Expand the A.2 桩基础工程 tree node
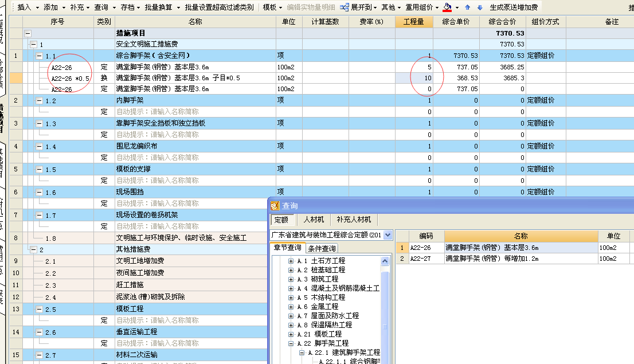The width and height of the screenshot is (634, 364). [x=291, y=270]
